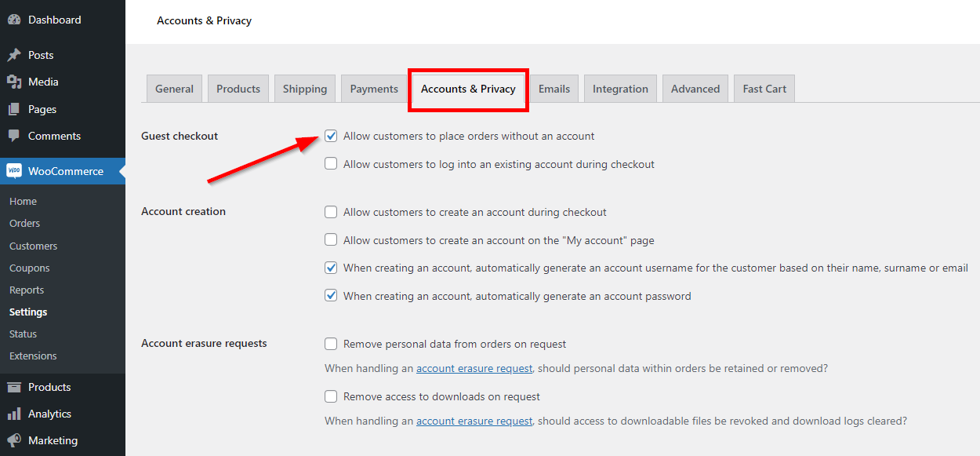The height and width of the screenshot is (456, 980).
Task: Open Coupons submenu item
Action: (x=30, y=268)
